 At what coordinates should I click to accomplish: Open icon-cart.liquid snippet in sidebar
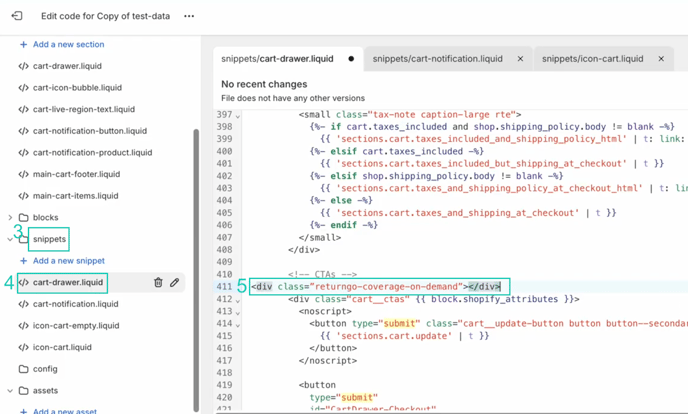(62, 347)
